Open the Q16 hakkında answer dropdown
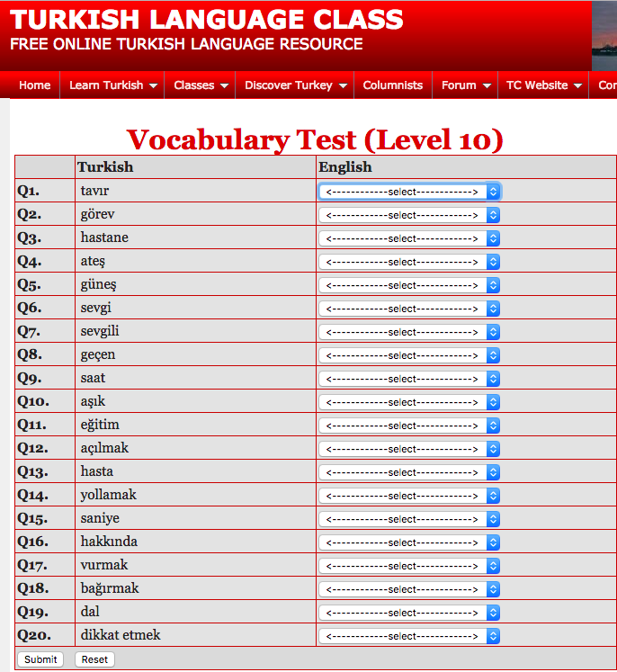The height and width of the screenshot is (672, 617). tap(409, 542)
